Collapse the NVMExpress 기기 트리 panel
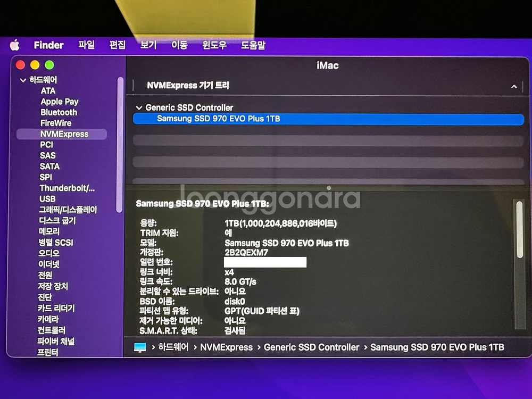 tap(514, 86)
